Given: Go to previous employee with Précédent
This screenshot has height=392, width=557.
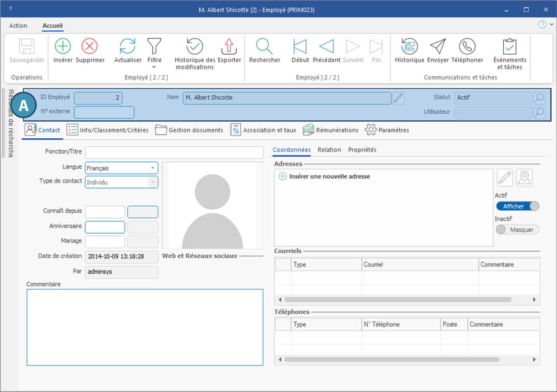Looking at the screenshot, I should pyautogui.click(x=326, y=46).
